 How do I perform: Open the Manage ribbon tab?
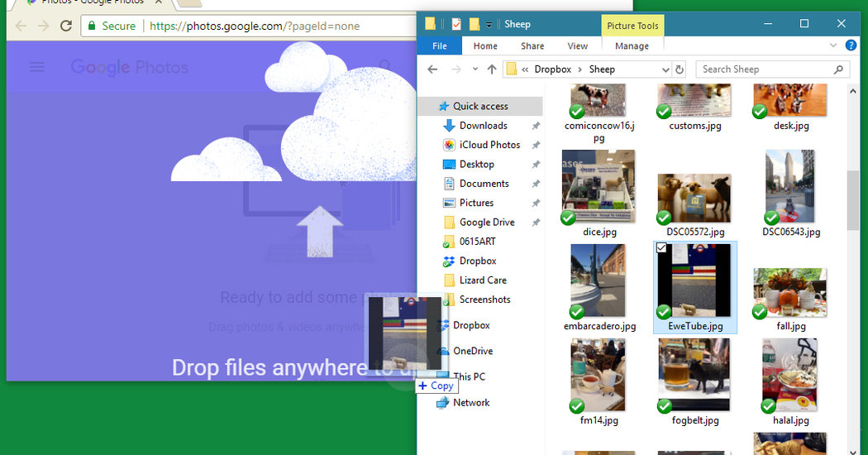(632, 46)
